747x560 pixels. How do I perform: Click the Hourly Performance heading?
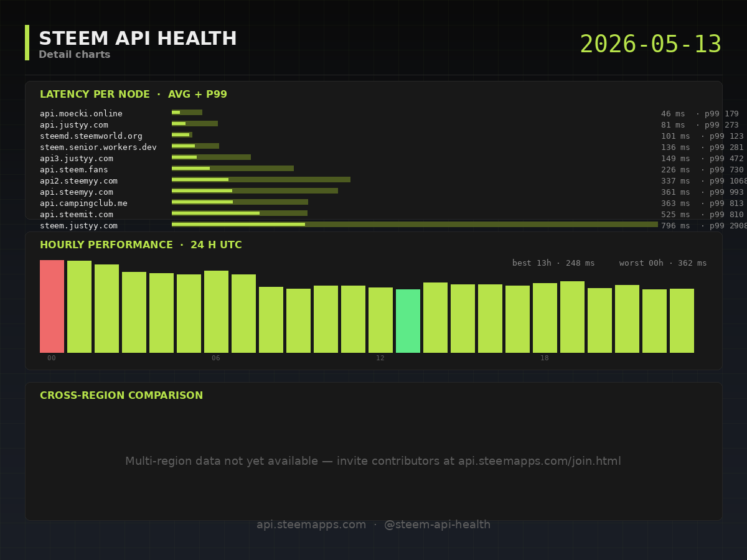point(141,245)
